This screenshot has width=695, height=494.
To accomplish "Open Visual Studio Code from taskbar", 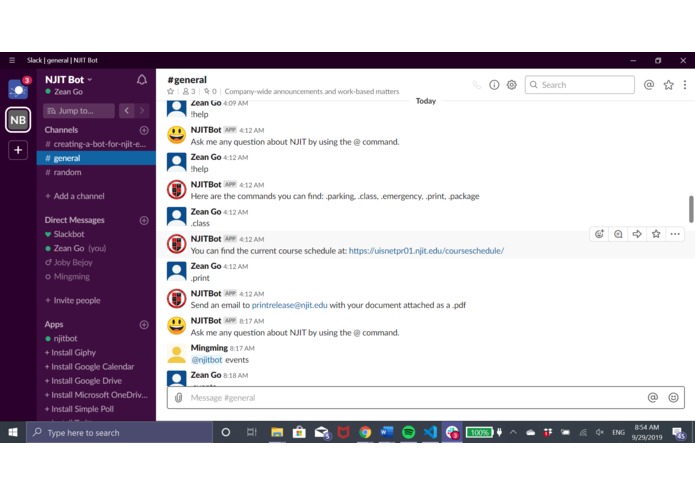I will pos(430,432).
